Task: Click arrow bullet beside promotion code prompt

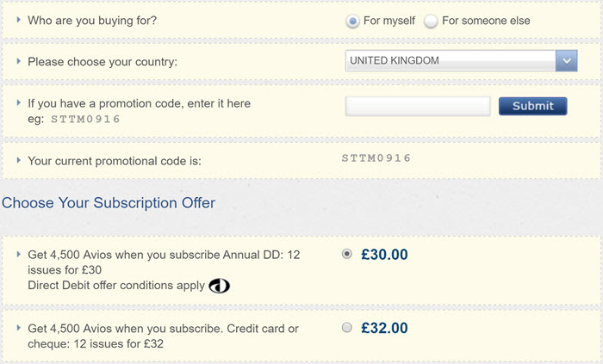Action: point(18,102)
